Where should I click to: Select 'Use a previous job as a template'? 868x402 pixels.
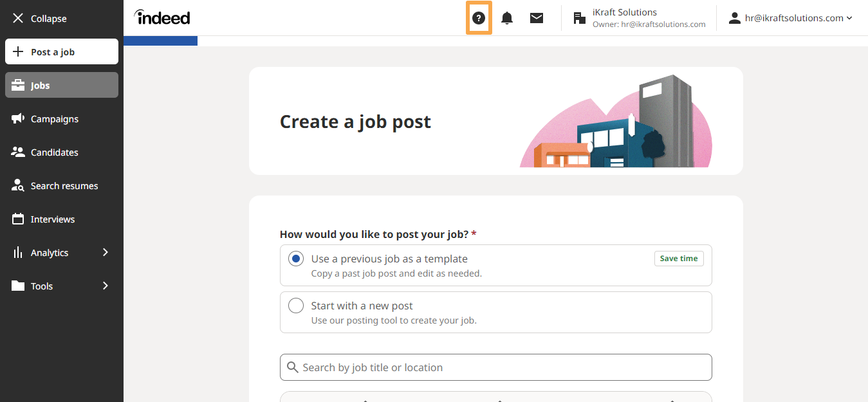click(296, 259)
